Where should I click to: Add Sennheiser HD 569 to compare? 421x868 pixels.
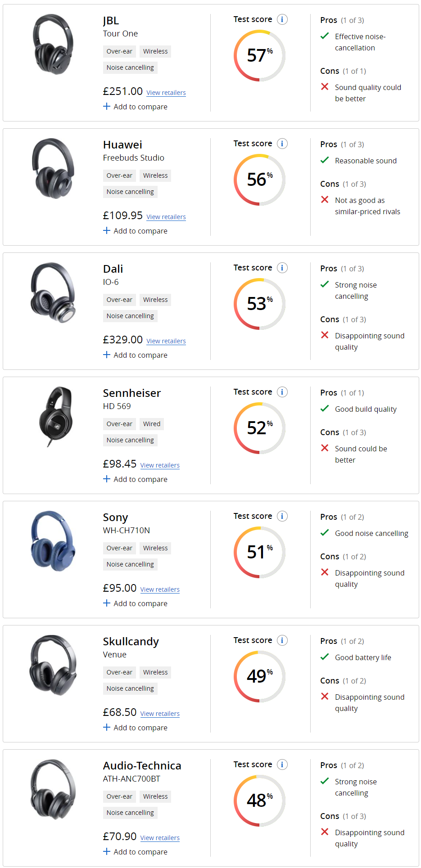(x=135, y=479)
